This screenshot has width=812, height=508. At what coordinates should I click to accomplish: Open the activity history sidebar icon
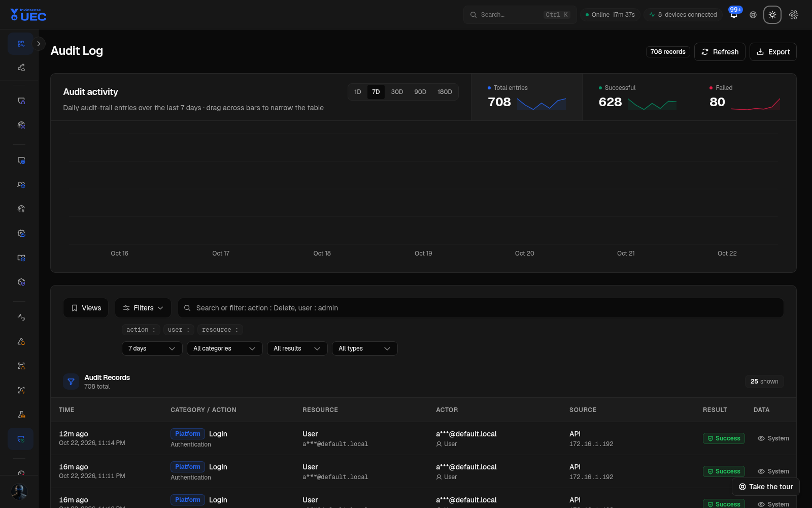click(x=21, y=317)
